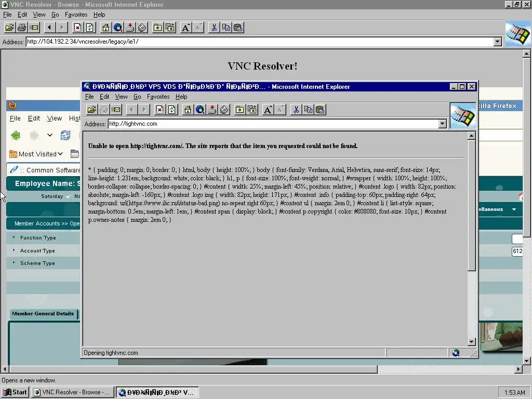532x399 pixels.
Task: Click address field in tightvnc window
Action: pyautogui.click(x=273, y=124)
